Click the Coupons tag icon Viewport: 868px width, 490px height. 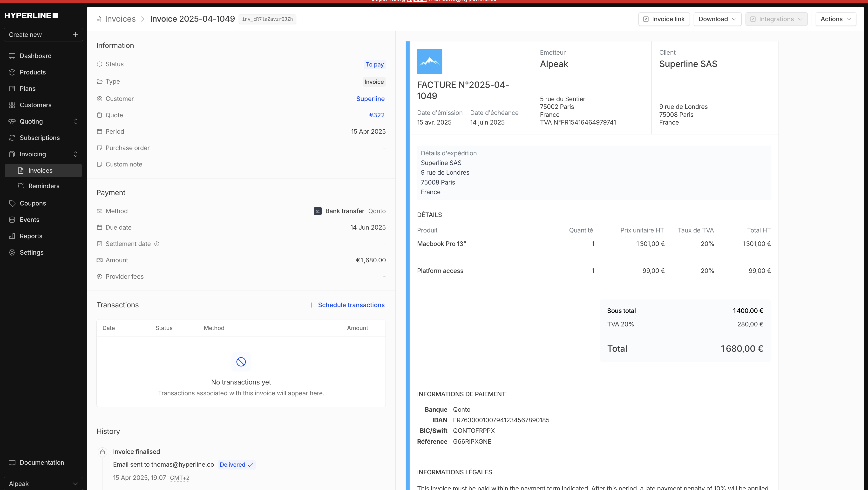tap(12, 203)
